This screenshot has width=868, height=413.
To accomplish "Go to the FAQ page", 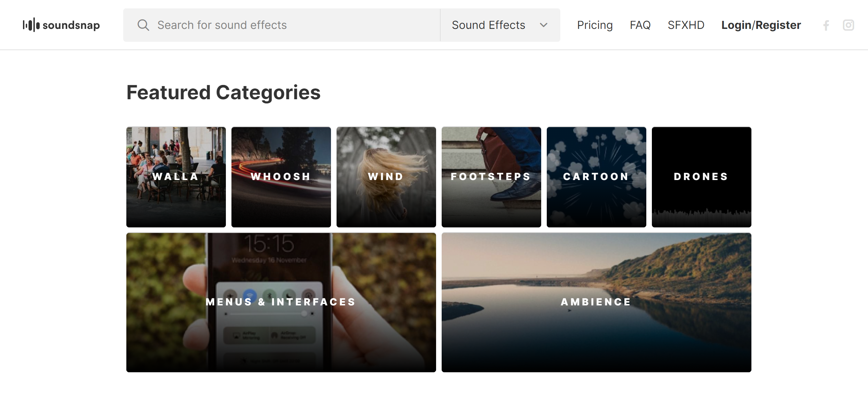I will (640, 25).
